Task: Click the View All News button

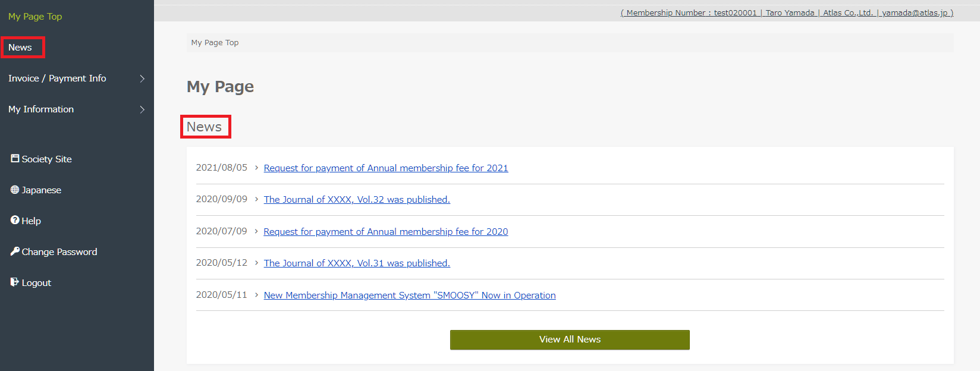Action: coord(570,339)
